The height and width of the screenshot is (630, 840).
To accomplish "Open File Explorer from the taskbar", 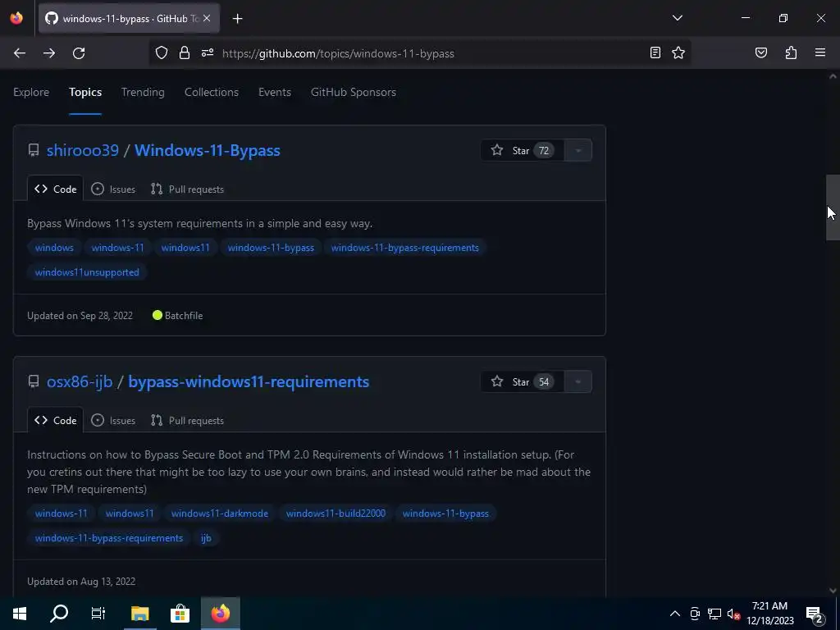I will coord(139,614).
